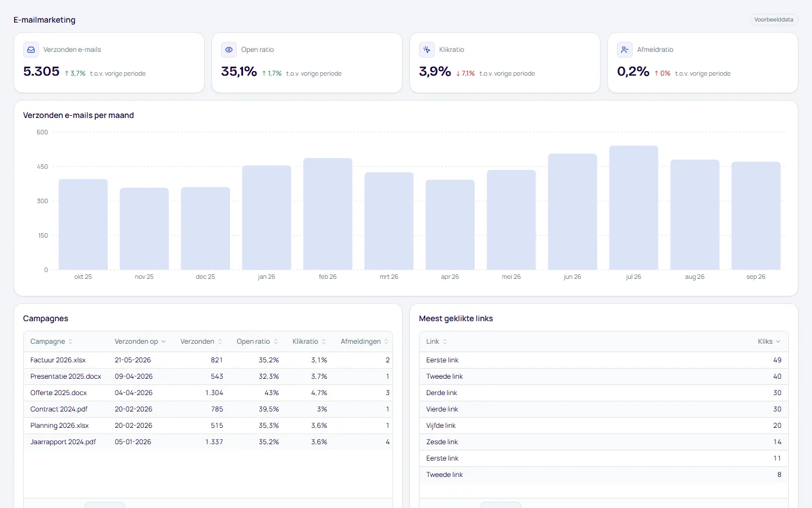
Task: Click the 0,2% Afmeldratio value
Action: pos(633,71)
